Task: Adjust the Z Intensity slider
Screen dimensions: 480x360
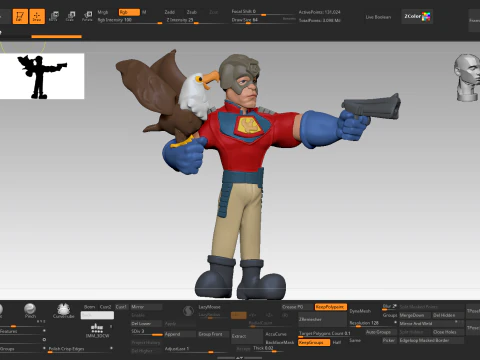Action: point(196,20)
